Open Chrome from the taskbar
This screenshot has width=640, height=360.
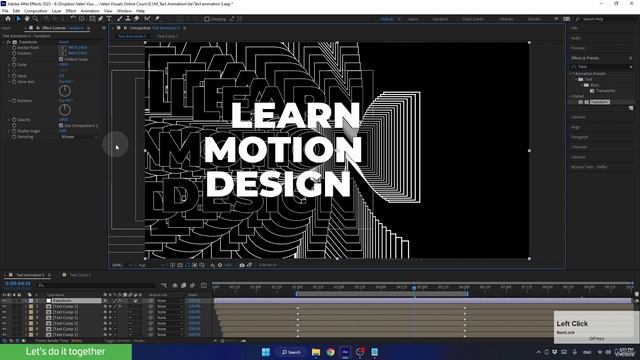pyautogui.click(x=331, y=352)
